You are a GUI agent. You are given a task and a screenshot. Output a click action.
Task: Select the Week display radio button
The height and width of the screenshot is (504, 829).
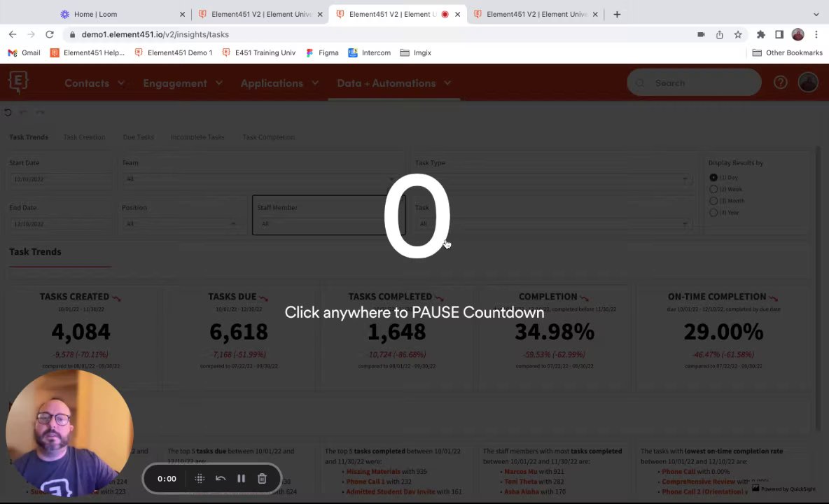(713, 189)
